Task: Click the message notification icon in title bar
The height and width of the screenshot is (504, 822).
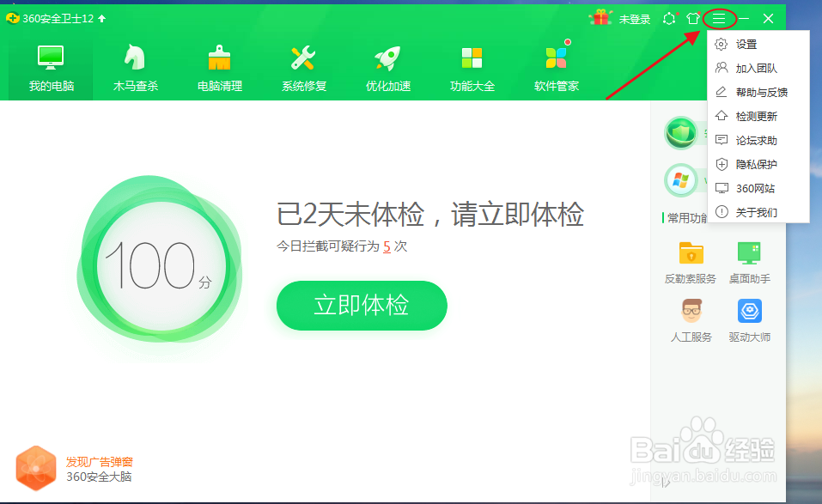Action: pyautogui.click(x=669, y=19)
